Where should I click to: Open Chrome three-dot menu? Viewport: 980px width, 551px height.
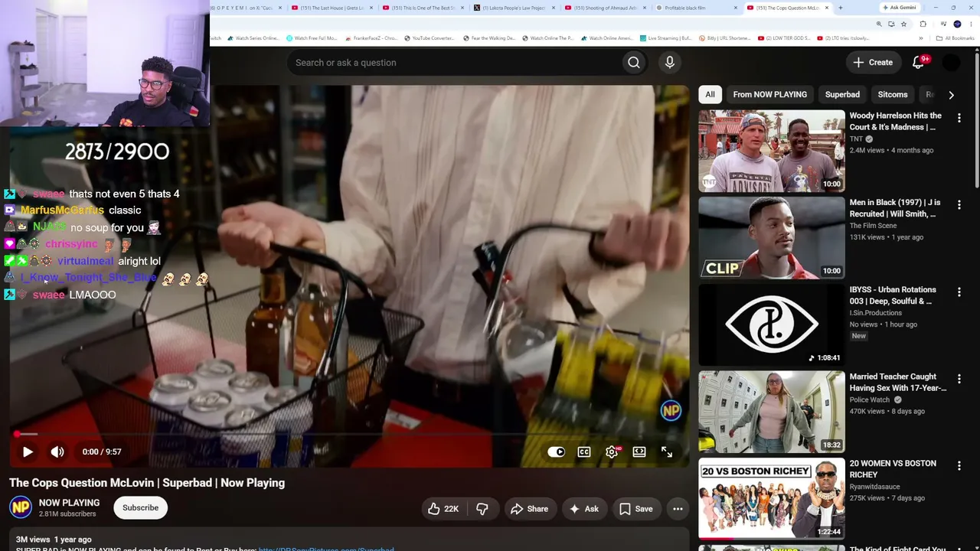coord(971,24)
